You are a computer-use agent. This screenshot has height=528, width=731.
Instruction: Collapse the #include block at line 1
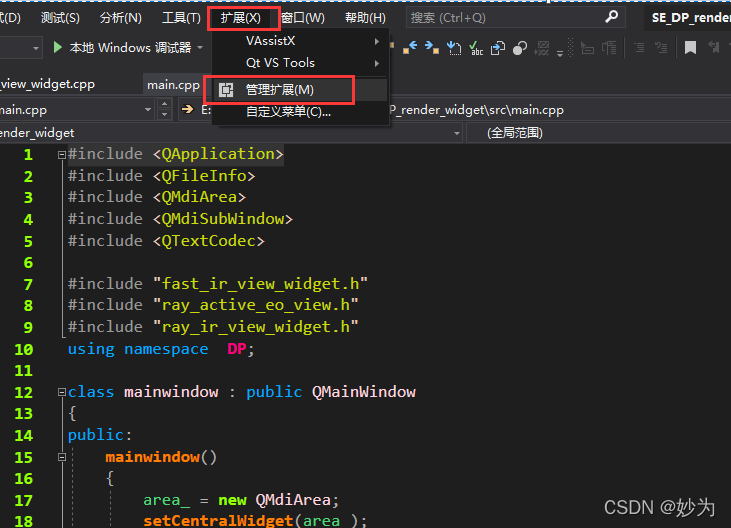[62, 155]
